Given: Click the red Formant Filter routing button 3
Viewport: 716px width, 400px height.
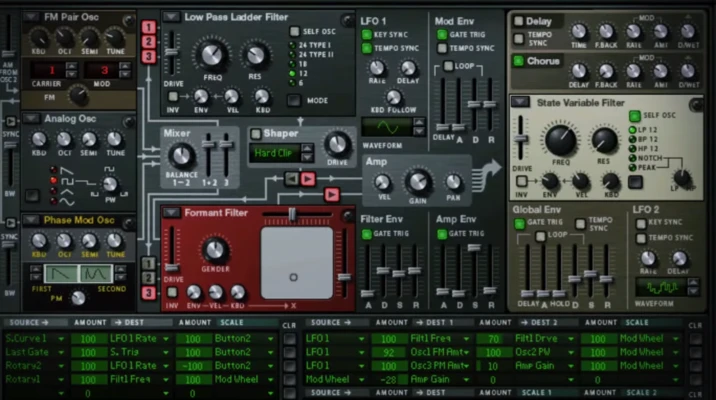Looking at the screenshot, I should click(148, 293).
